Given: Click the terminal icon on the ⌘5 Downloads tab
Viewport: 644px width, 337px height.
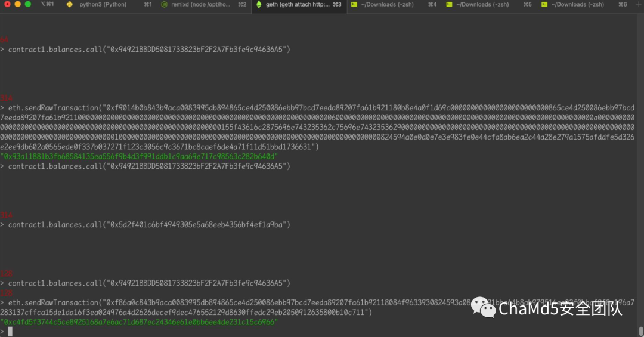Looking at the screenshot, I should pyautogui.click(x=450, y=5).
